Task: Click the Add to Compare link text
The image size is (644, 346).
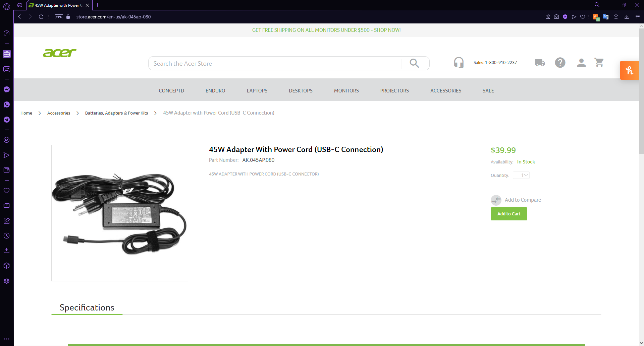Action: [523, 200]
